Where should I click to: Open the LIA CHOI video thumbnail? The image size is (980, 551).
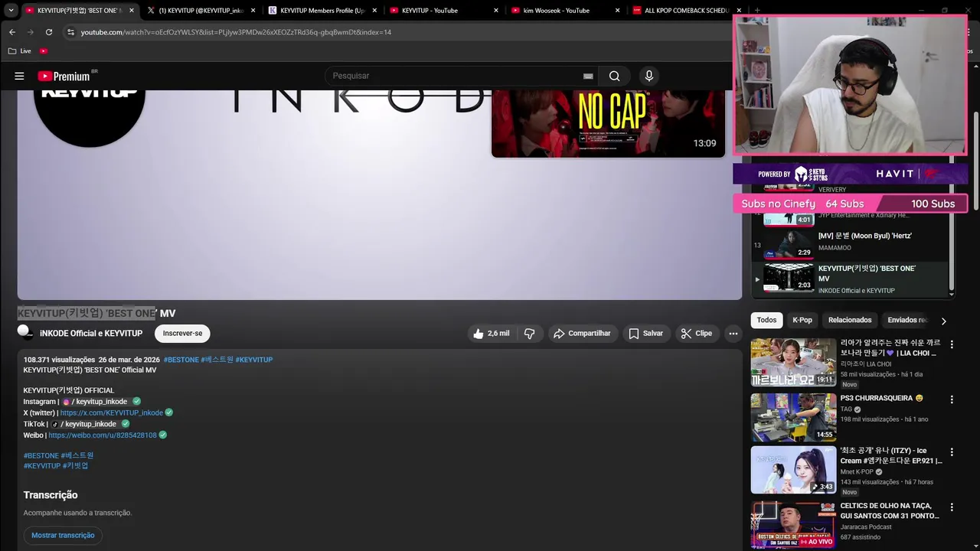[793, 362]
